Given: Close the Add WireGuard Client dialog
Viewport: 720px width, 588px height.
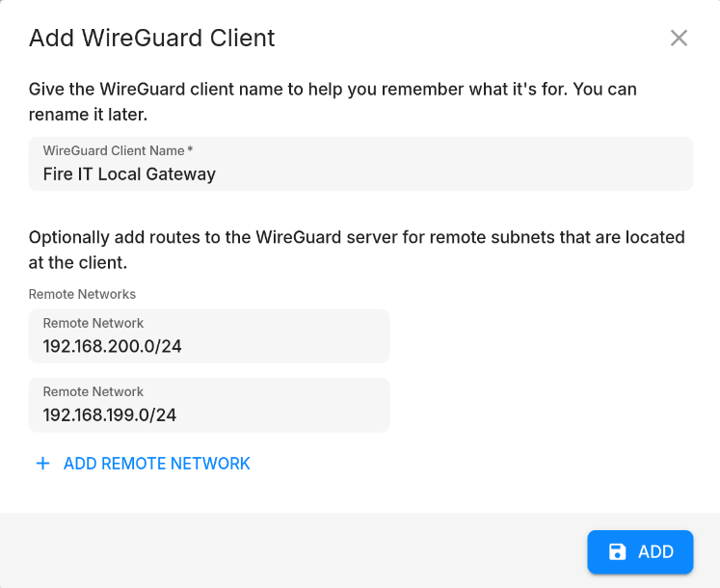Looking at the screenshot, I should tap(679, 39).
